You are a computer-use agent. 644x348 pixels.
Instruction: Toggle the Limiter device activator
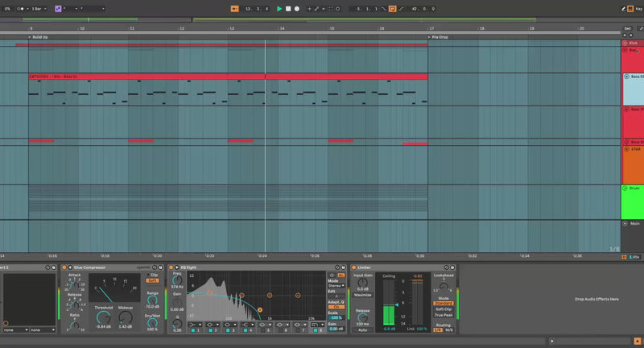point(353,267)
